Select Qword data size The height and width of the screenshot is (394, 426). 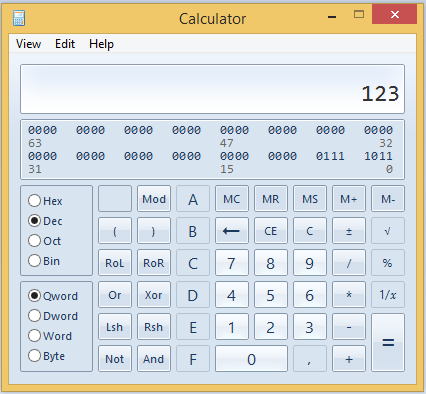point(53,296)
